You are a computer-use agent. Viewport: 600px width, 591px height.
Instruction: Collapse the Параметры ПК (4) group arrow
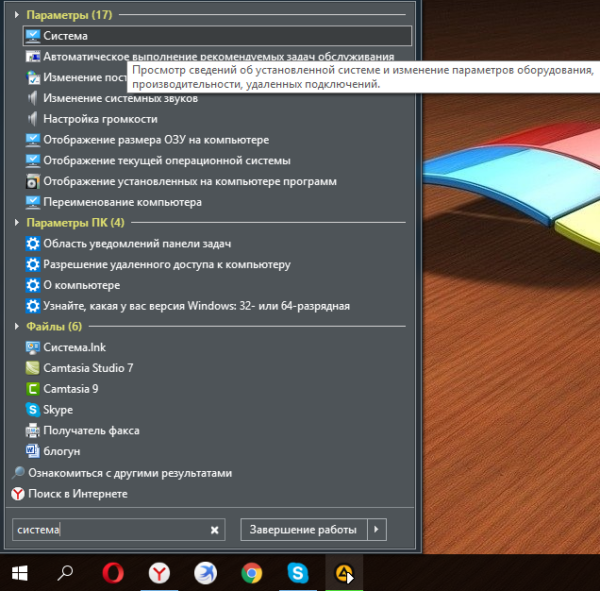[x=16, y=222]
